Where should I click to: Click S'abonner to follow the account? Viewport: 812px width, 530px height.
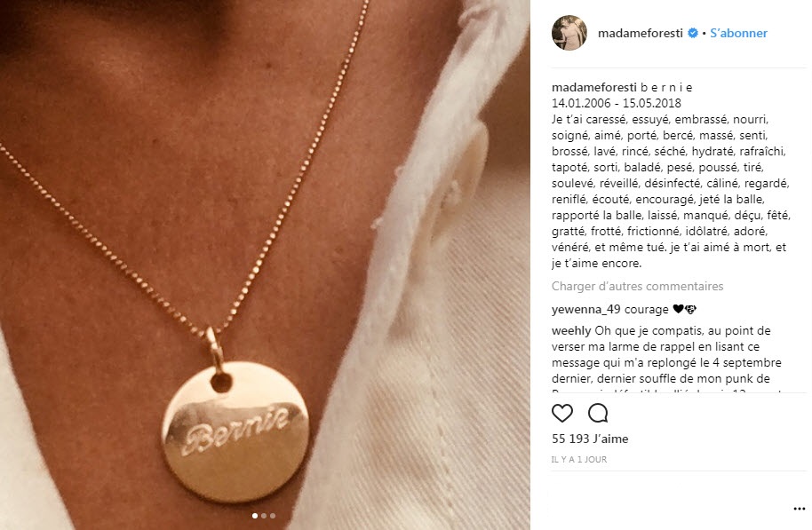point(738,33)
